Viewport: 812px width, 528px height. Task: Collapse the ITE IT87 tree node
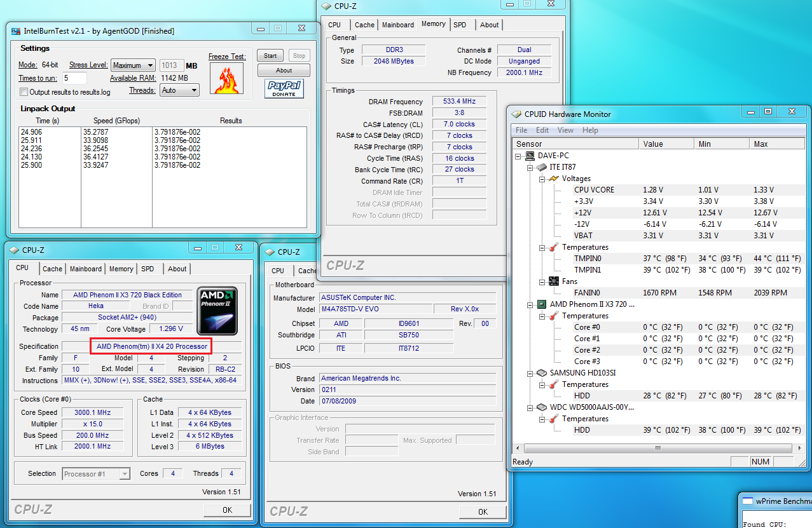[530, 167]
